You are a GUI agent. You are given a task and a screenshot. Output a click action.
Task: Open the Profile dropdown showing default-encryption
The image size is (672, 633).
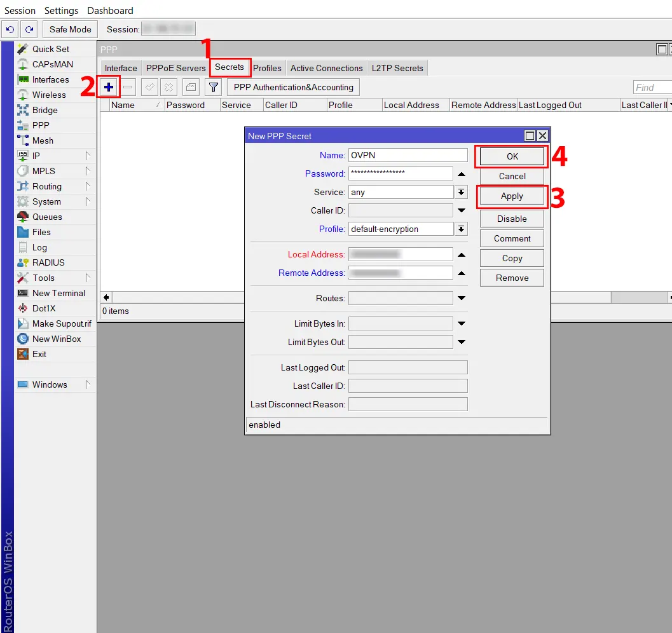click(460, 228)
